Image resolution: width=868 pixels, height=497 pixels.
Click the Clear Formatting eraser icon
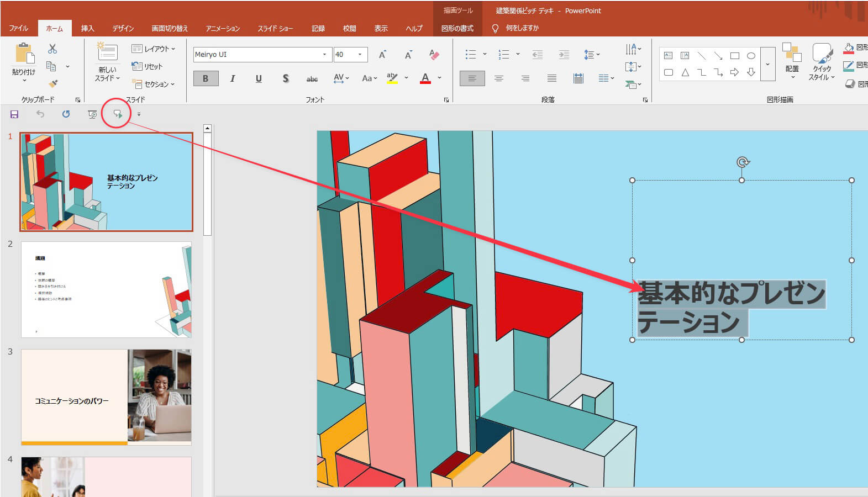pos(434,55)
